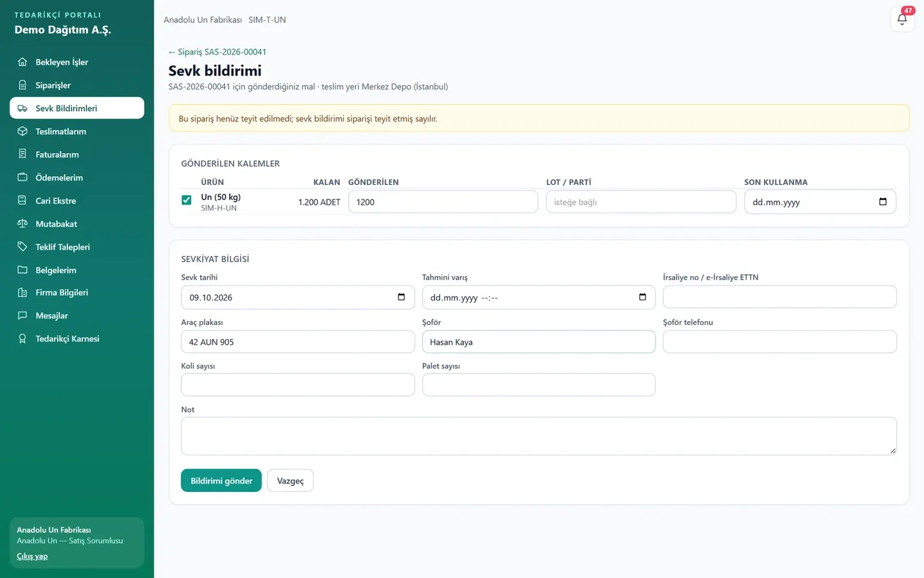
Task: Click the Koli sayısı field
Action: (298, 385)
